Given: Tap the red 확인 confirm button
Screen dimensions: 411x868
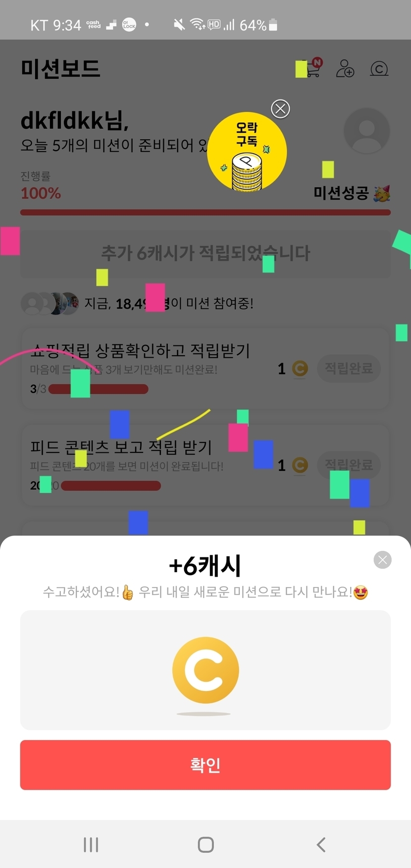Looking at the screenshot, I should click(x=205, y=764).
